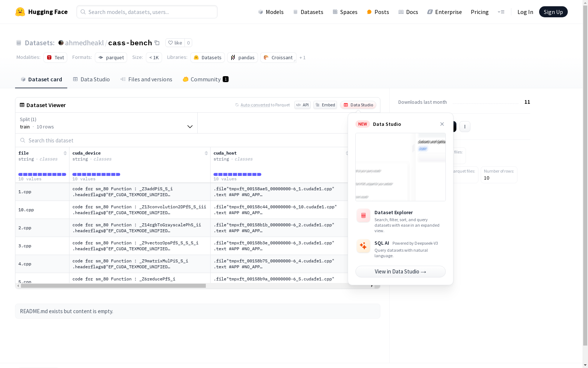Image resolution: width=588 pixels, height=368 pixels.
Task: Select the 3.cpp file cell
Action: pos(42,246)
